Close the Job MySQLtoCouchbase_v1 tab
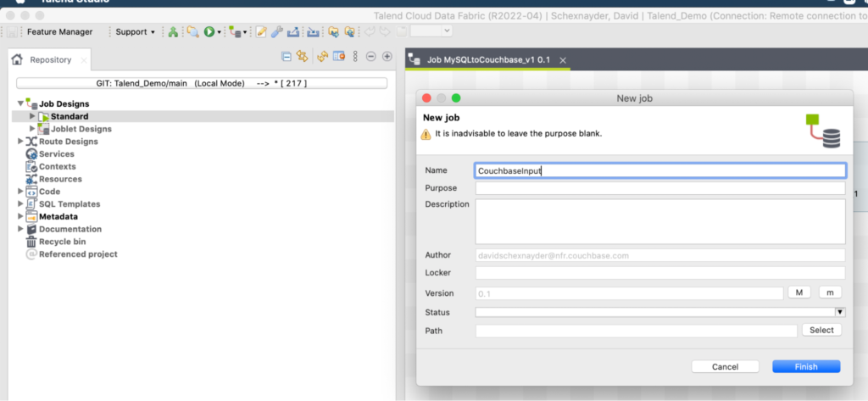 (x=563, y=60)
